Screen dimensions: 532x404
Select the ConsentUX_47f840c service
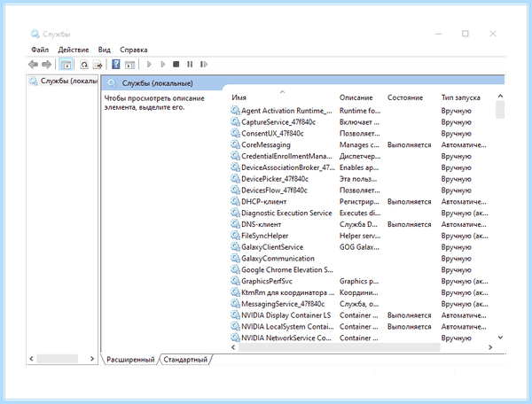[x=272, y=133]
